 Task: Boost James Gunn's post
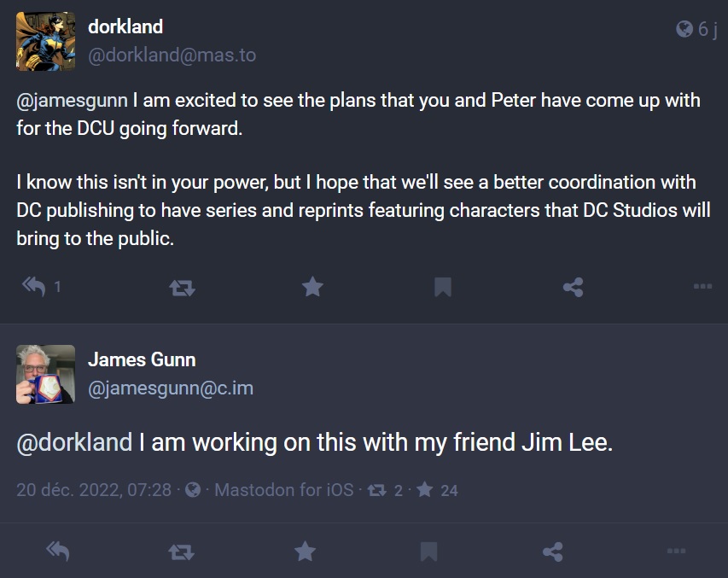click(x=181, y=552)
